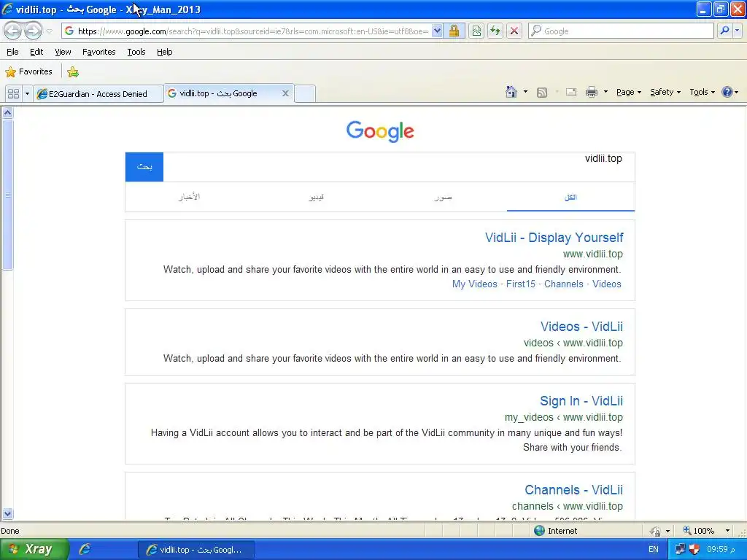Open the Favorites center star button
This screenshot has height=560, width=747.
pyautogui.click(x=28, y=71)
